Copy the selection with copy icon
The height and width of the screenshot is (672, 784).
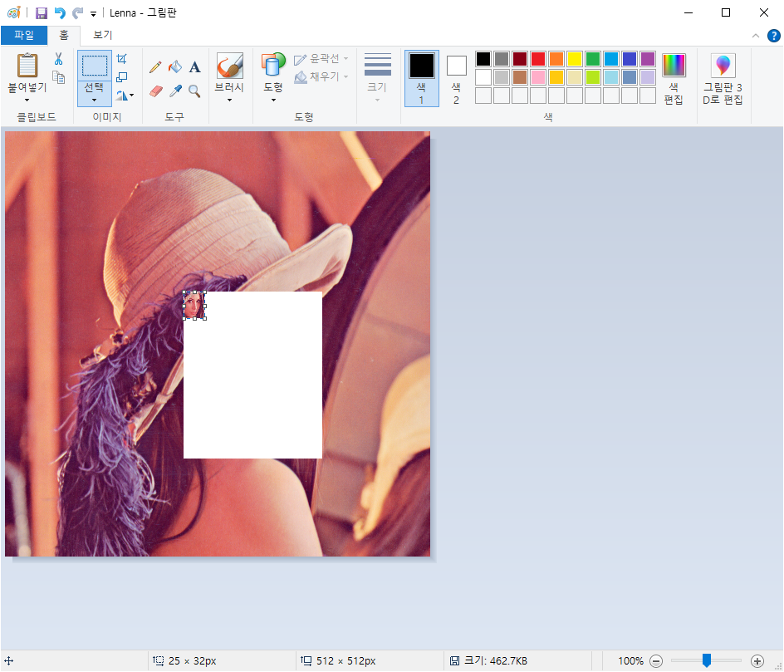coord(59,77)
